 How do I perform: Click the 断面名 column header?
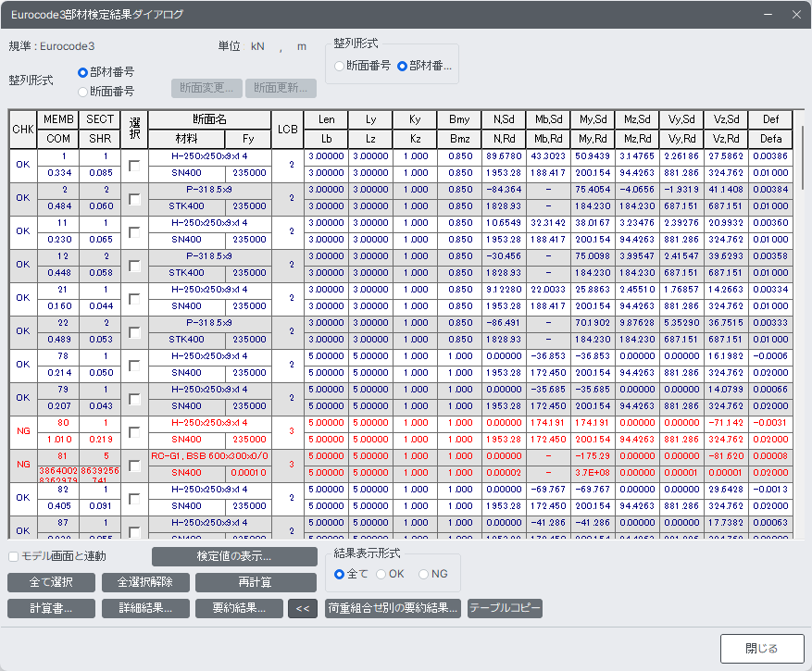coord(210,119)
